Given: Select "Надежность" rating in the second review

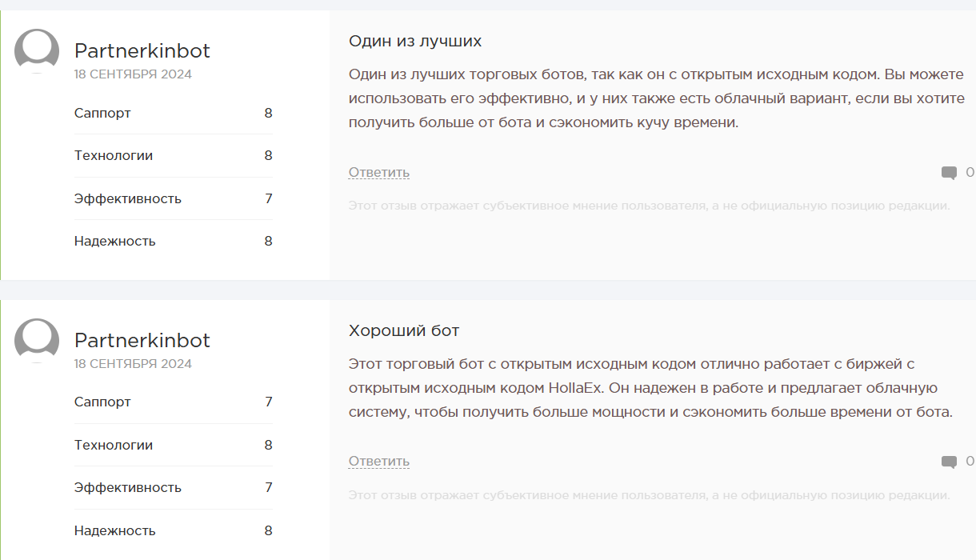Looking at the screenshot, I should click(173, 531).
